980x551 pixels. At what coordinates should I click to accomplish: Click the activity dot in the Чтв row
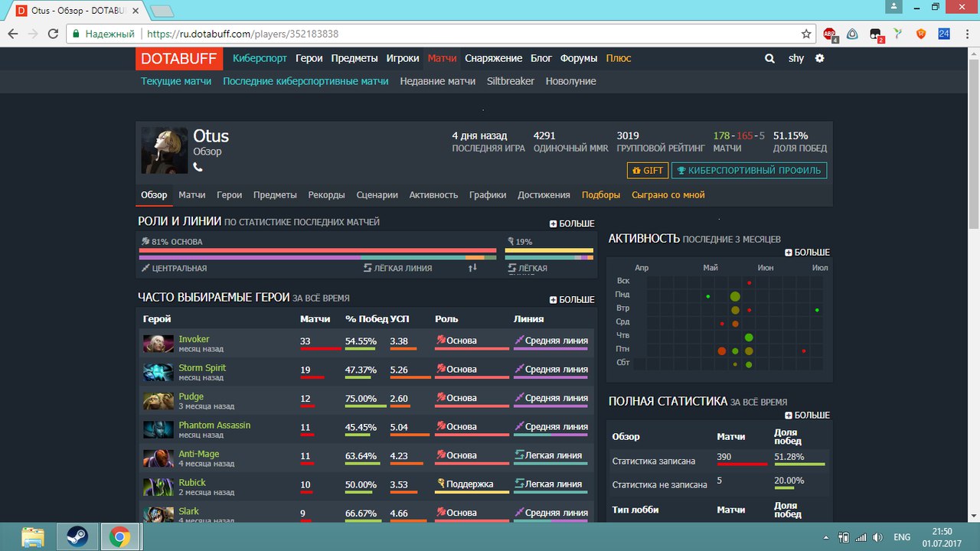tap(749, 337)
